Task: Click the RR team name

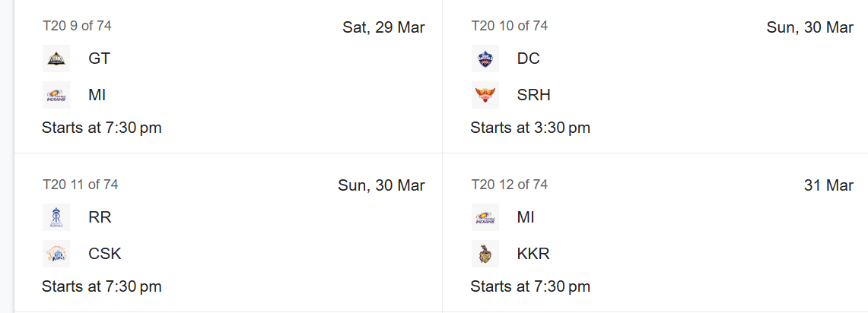Action: tap(100, 217)
